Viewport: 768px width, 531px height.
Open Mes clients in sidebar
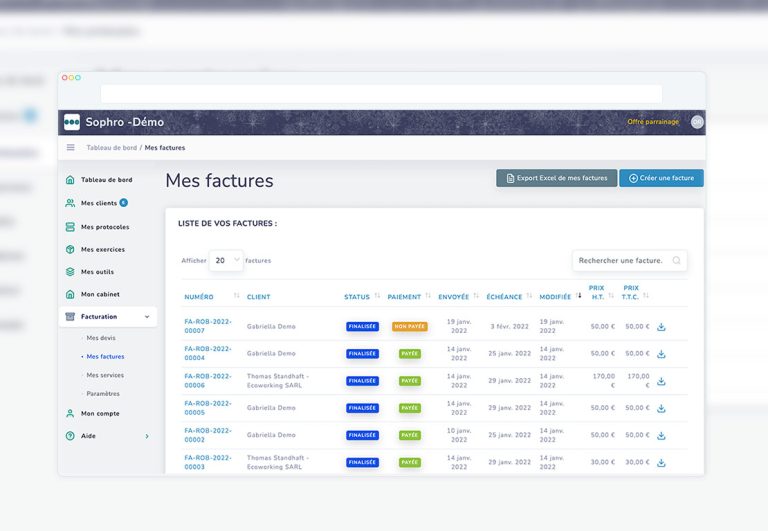tap(98, 203)
